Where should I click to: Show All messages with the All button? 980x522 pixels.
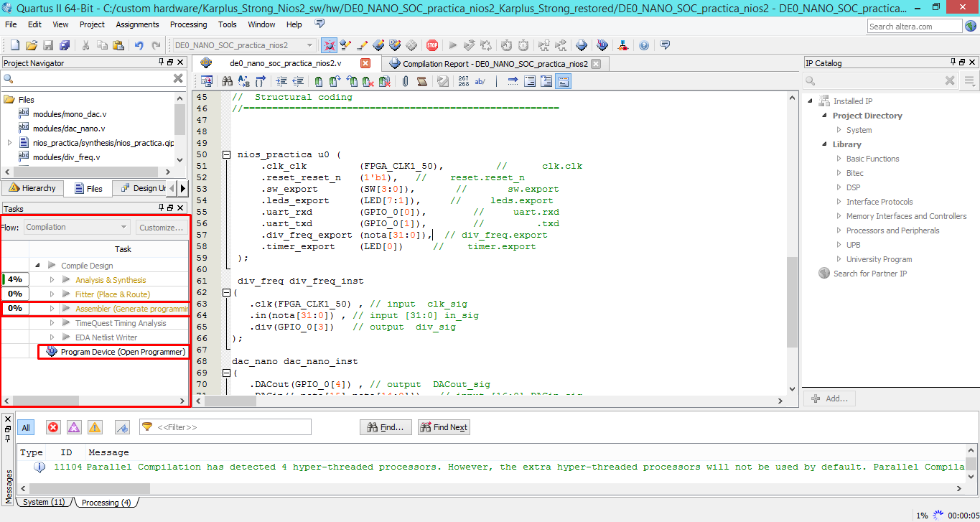point(26,427)
